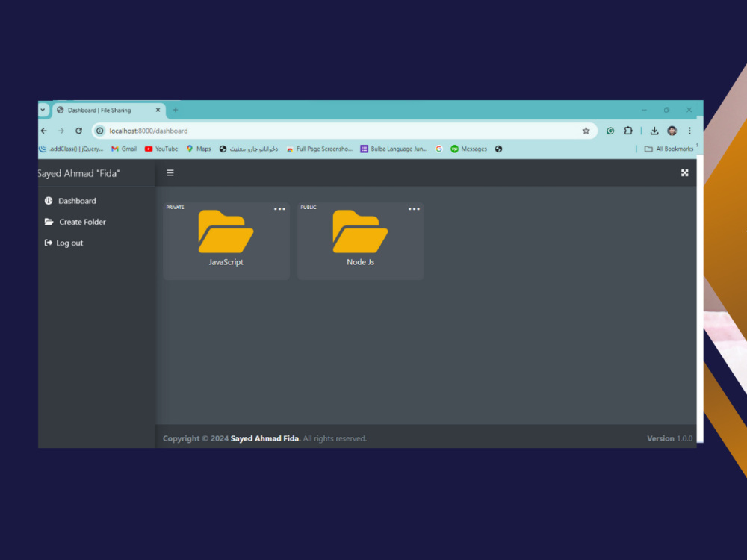This screenshot has height=560, width=747.
Task: Open the .addClass() jQuery bookmark
Action: coord(71,149)
